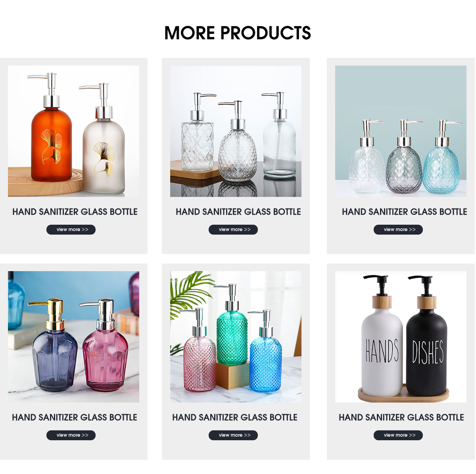Click view more under the teal background bottles
The image size is (476, 474).
(x=398, y=229)
